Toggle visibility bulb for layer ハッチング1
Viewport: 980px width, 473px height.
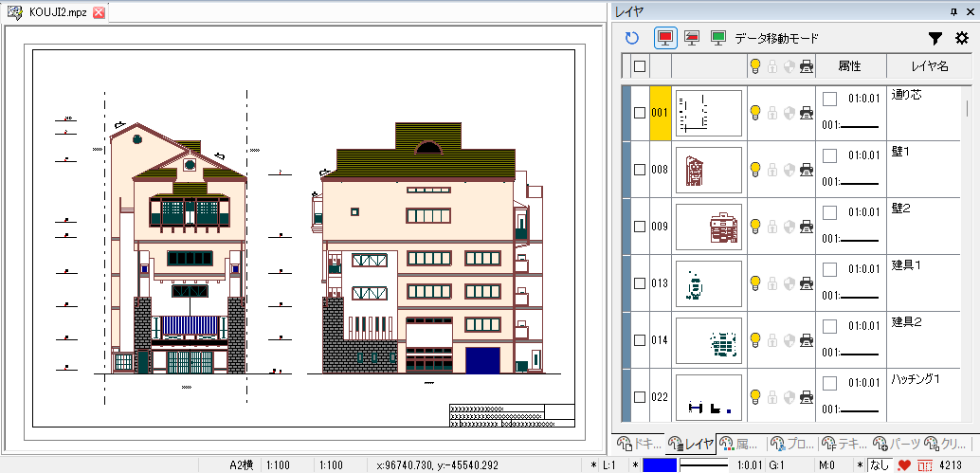pyautogui.click(x=755, y=396)
